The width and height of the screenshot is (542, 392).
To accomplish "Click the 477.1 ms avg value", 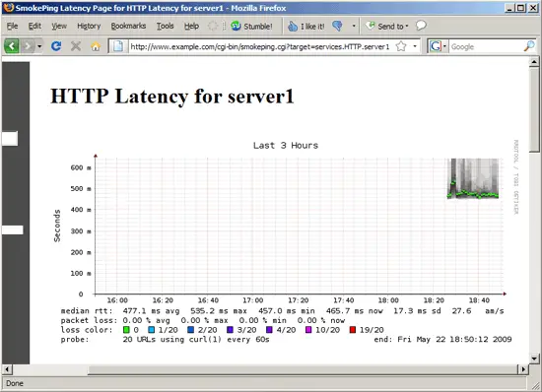I will [x=151, y=311].
